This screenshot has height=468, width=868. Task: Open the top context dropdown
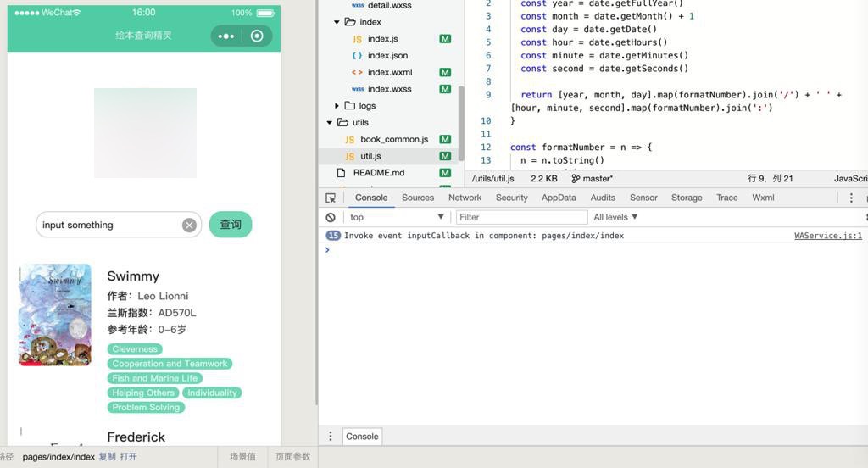397,217
